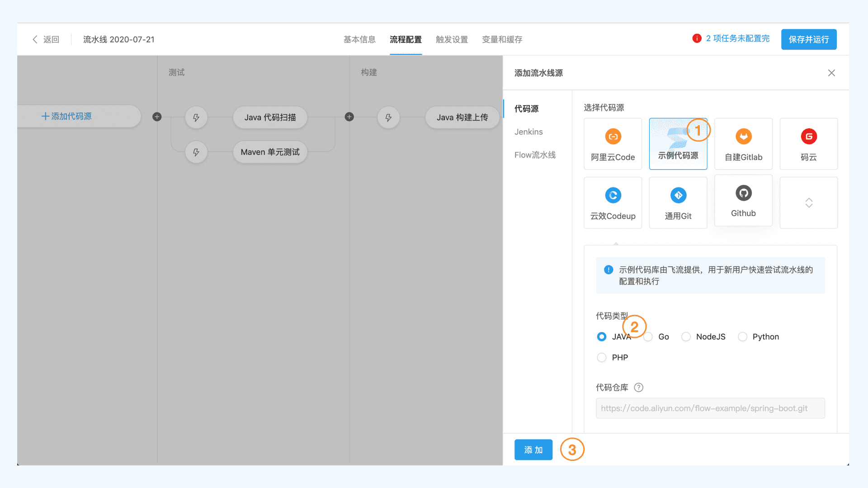
Task: Select the NodeJS code type radio
Action: (686, 337)
